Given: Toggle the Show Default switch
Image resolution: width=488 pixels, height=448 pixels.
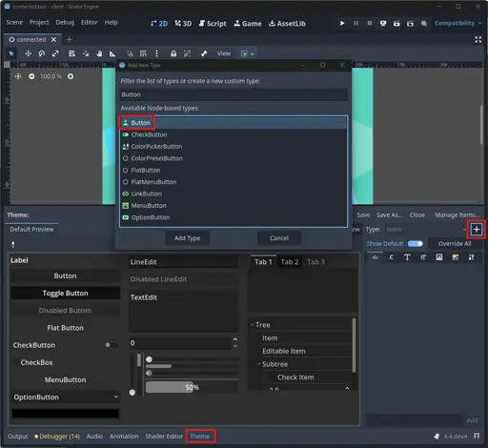Looking at the screenshot, I should click(416, 244).
